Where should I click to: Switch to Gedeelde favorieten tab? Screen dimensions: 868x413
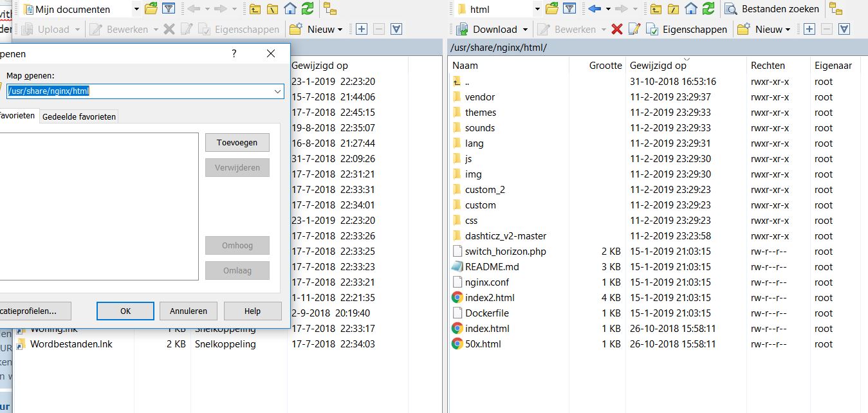79,116
